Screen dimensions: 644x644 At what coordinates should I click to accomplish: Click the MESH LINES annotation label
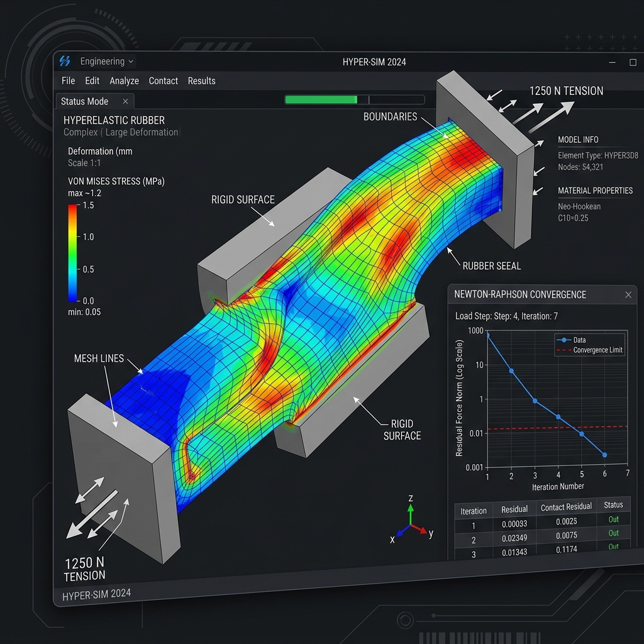click(x=99, y=358)
